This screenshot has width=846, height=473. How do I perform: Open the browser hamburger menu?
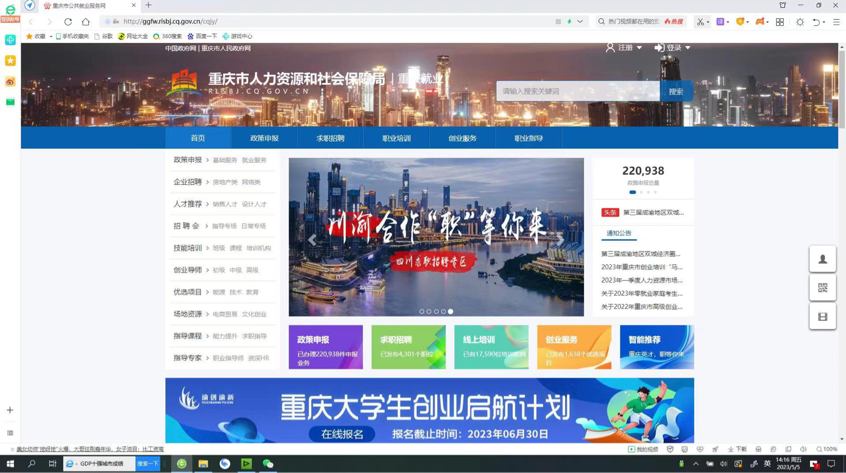click(x=836, y=22)
